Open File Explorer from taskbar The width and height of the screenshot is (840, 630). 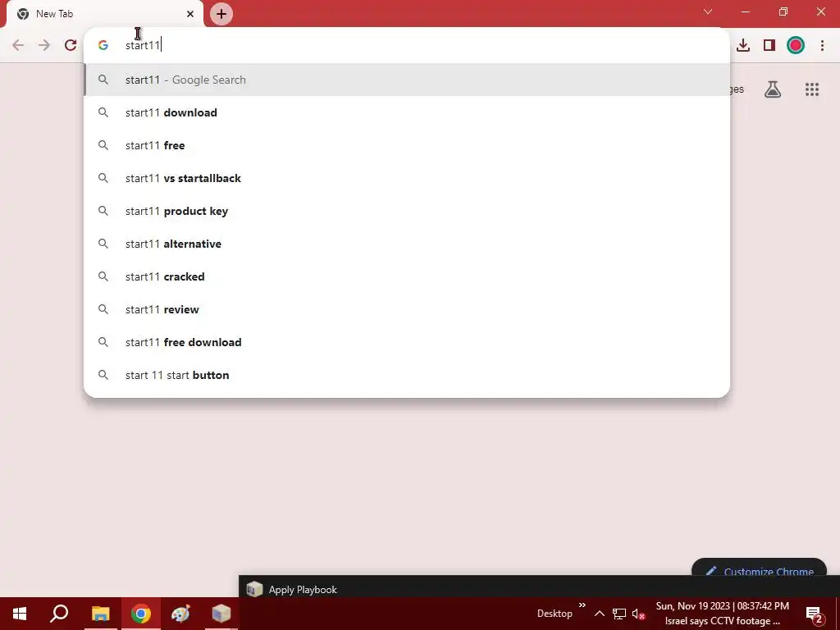coord(100,614)
